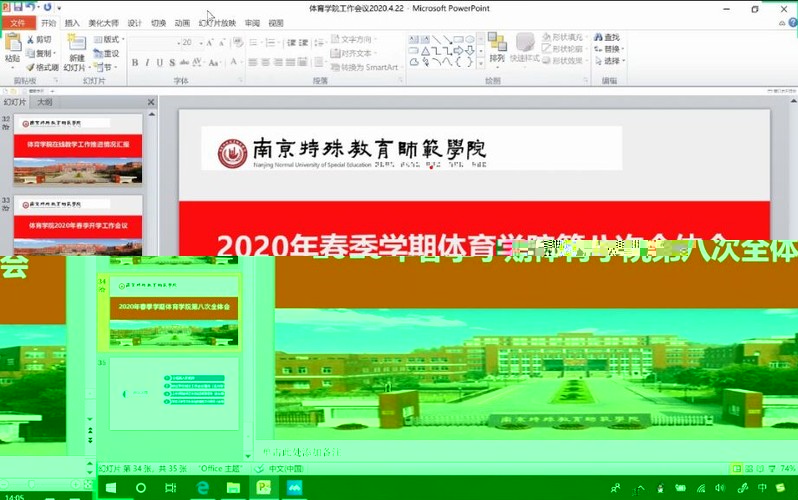Select the 格式刷 (Format Painter) brush

tap(42, 67)
